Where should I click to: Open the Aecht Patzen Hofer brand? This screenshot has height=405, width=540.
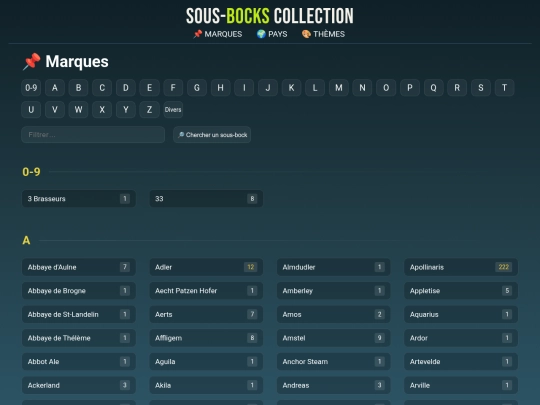click(x=206, y=291)
